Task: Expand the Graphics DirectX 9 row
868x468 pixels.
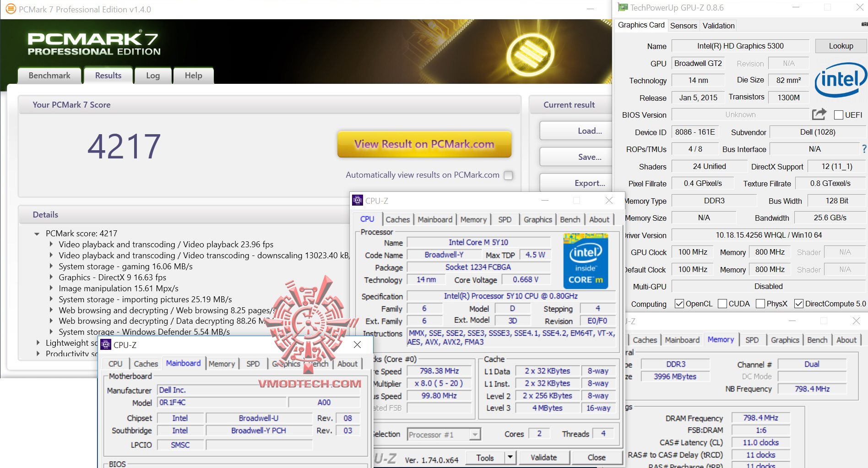Action: pos(51,278)
